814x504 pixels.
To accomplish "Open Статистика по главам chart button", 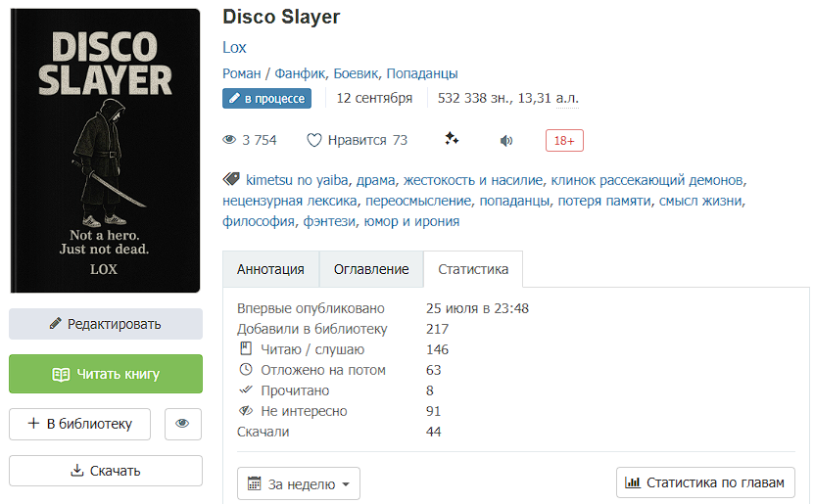I will click(705, 482).
